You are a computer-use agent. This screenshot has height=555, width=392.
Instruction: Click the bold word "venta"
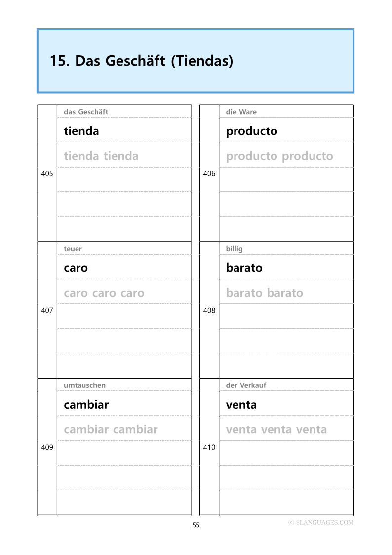[241, 405]
